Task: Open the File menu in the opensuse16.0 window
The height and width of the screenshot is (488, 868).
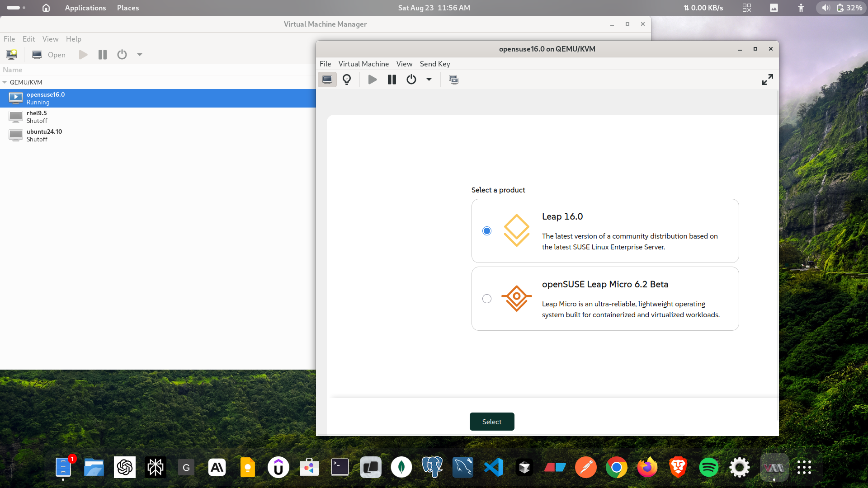Action: (325, 64)
